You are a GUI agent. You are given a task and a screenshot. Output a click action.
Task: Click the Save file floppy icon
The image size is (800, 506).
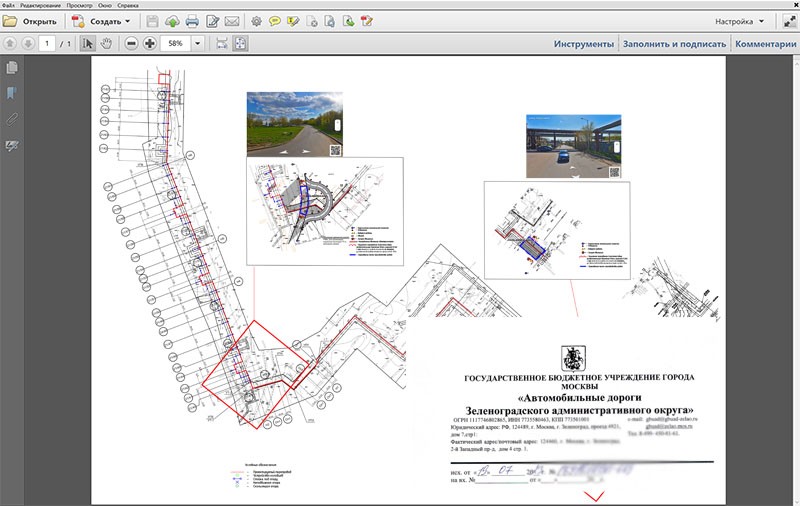152,21
